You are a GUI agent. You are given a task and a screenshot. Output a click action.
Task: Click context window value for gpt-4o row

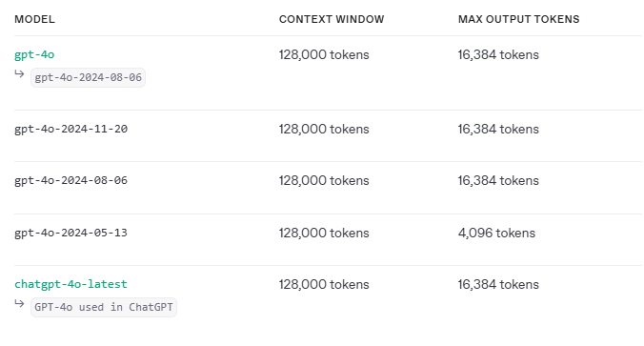pos(324,54)
